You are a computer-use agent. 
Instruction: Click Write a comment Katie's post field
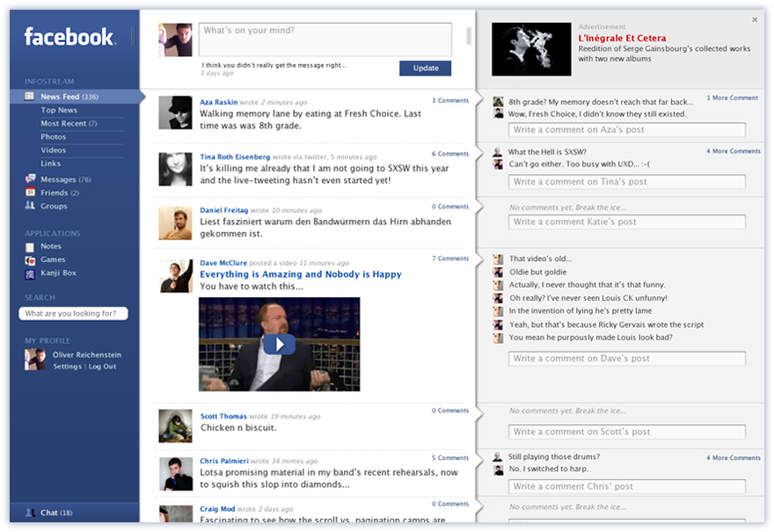point(627,222)
